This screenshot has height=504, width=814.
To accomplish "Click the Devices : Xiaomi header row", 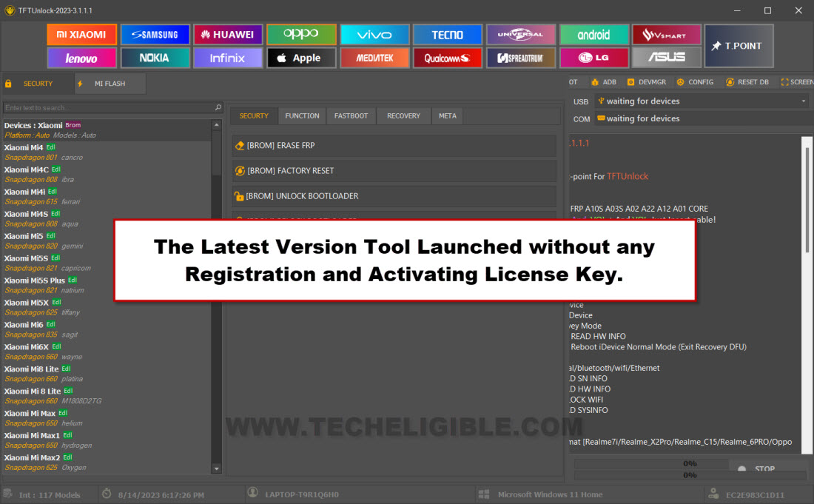I will pyautogui.click(x=107, y=130).
